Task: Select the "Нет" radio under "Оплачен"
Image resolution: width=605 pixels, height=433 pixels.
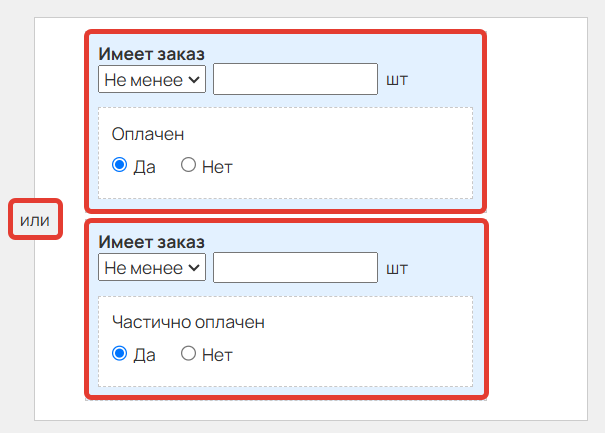Action: 188,165
